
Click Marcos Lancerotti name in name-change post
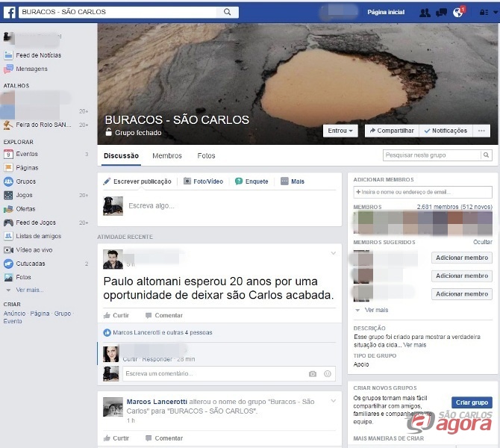click(x=157, y=402)
